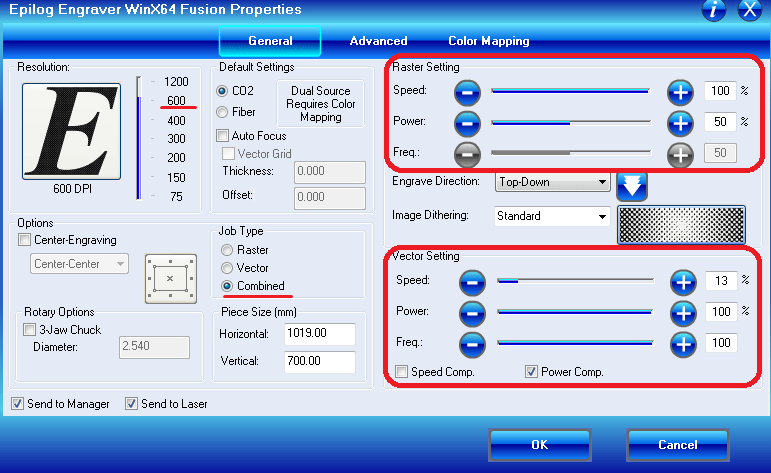The image size is (771, 473).
Task: Click the Raster Speed percent value field
Action: [720, 91]
